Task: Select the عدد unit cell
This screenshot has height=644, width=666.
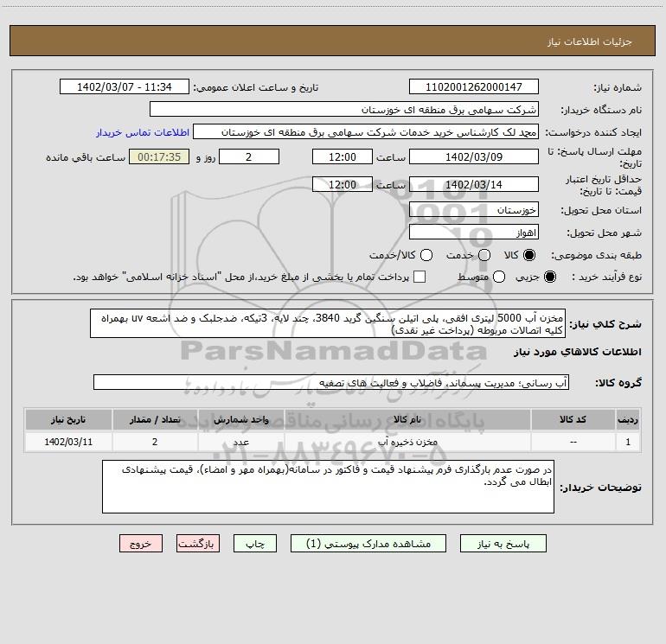Action: coord(240,442)
